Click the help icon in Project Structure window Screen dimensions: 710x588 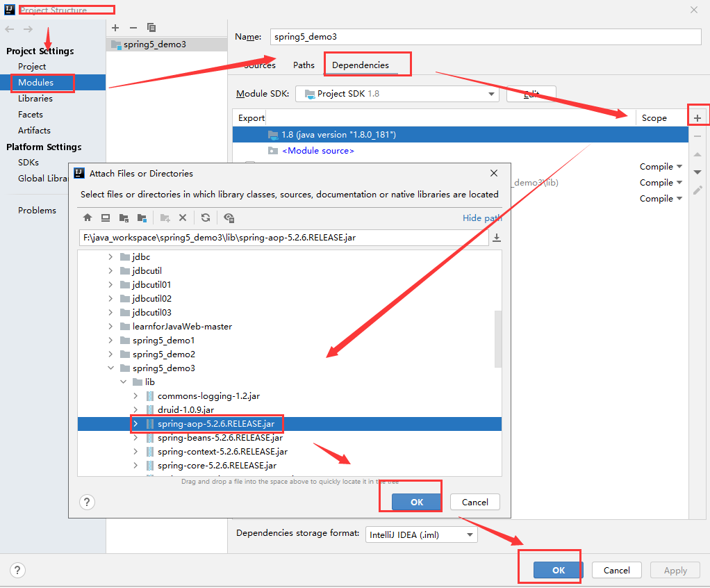point(17,571)
